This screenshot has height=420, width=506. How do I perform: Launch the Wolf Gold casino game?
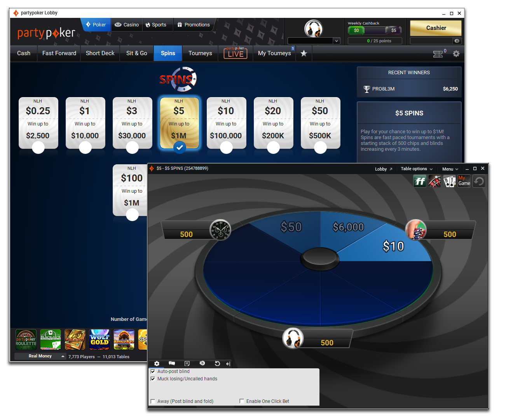[99, 339]
